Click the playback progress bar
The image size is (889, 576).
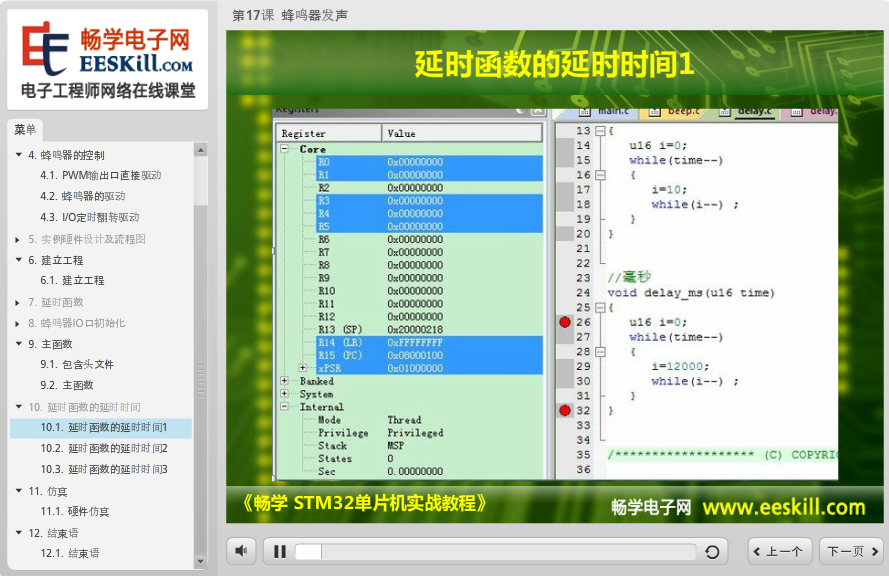click(x=496, y=552)
